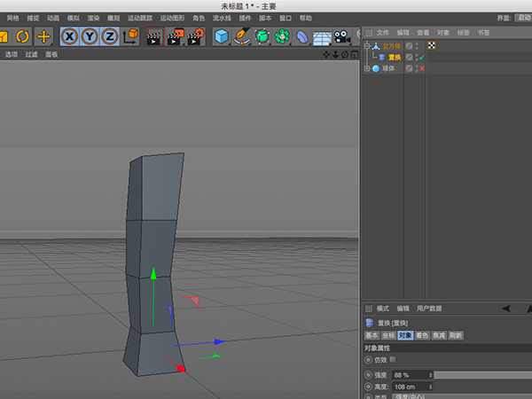Open the Object Manager 标签 menu

(x=463, y=33)
